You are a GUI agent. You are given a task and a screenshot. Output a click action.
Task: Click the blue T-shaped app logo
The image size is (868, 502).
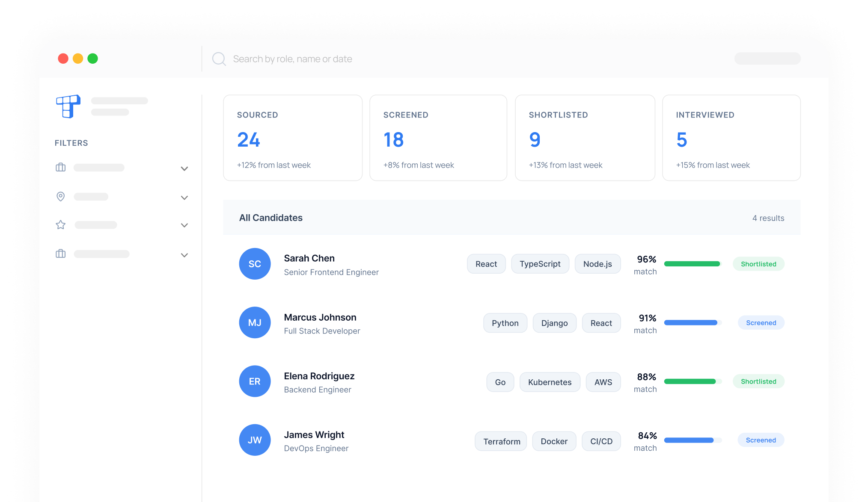68,106
